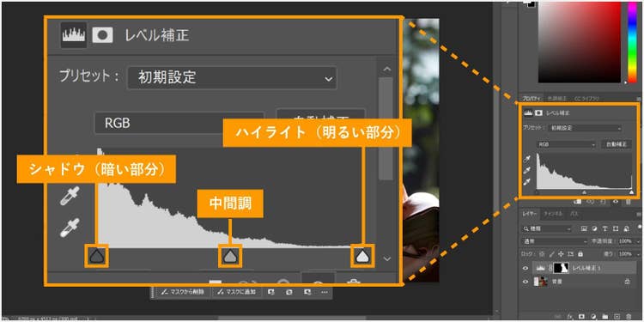This screenshot has height=322, width=644.
Task: Create new fill or adjustment layer icon
Action: 593,316
